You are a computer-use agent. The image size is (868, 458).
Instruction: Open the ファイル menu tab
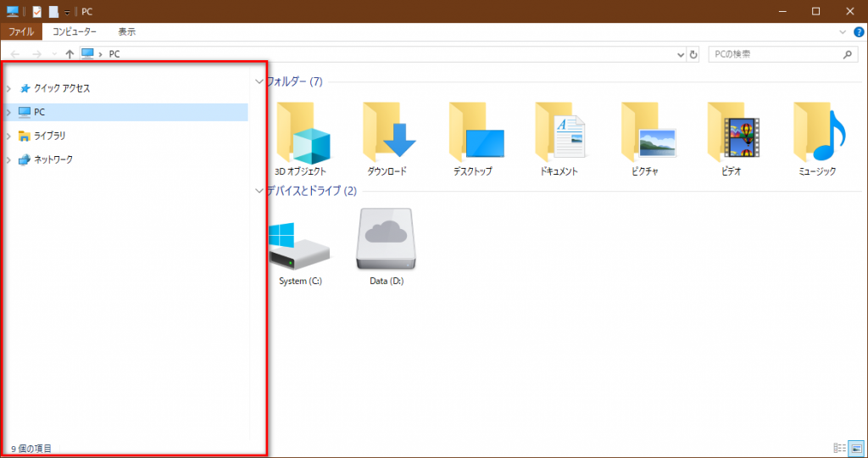(20, 31)
